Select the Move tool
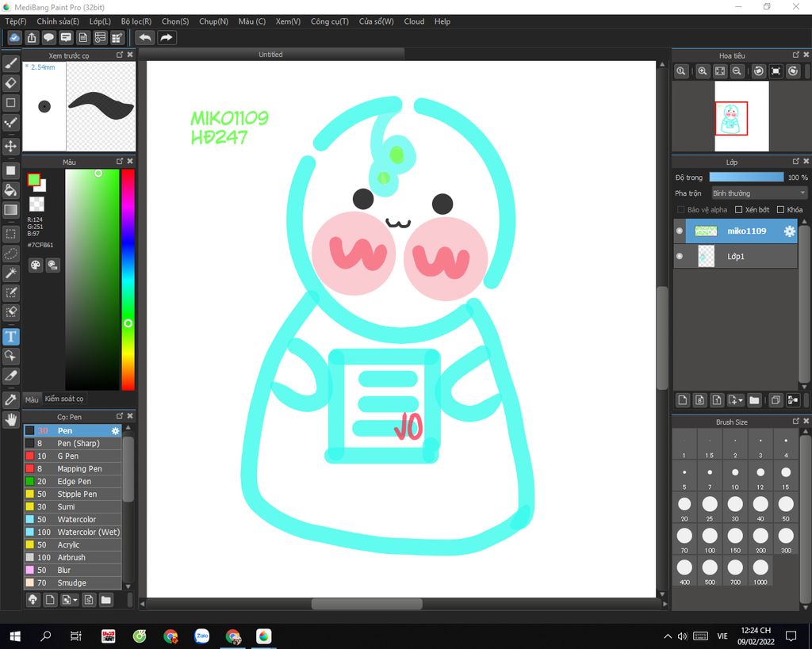 [x=11, y=146]
